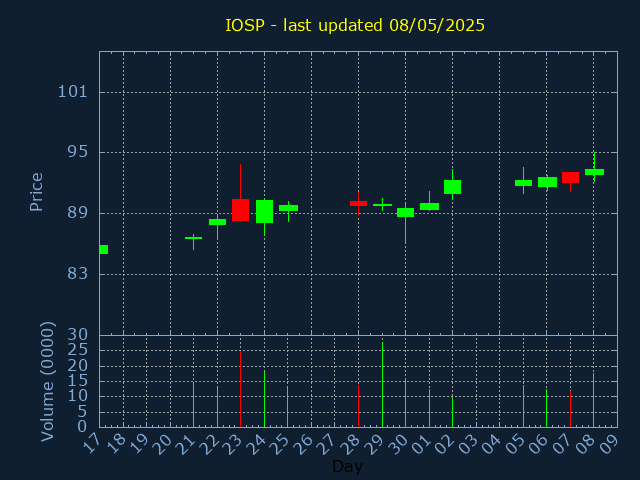Select the green candlestick for day 06
Viewport: 640px width, 480px height.
pos(547,182)
